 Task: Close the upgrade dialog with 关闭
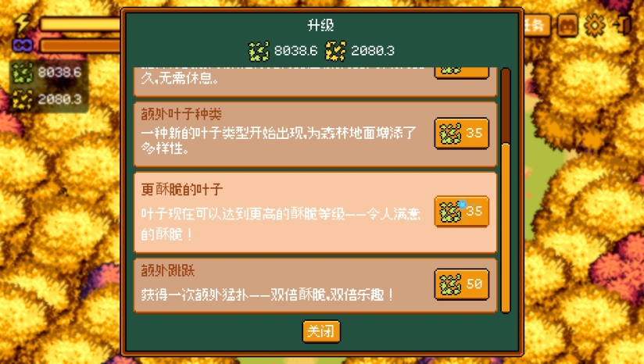(321, 331)
